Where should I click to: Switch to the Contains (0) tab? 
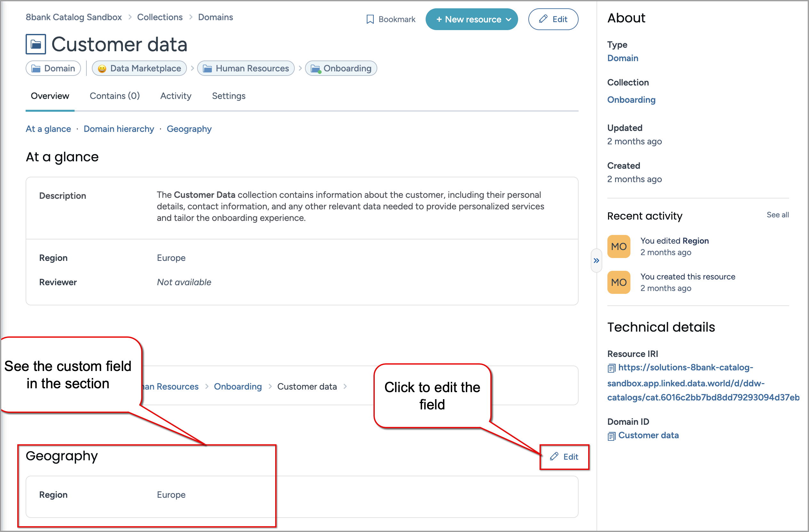tap(115, 96)
